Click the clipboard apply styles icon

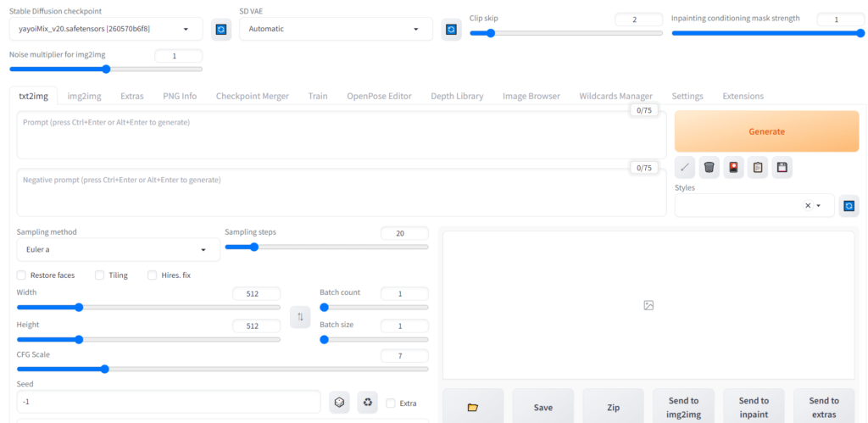point(758,167)
